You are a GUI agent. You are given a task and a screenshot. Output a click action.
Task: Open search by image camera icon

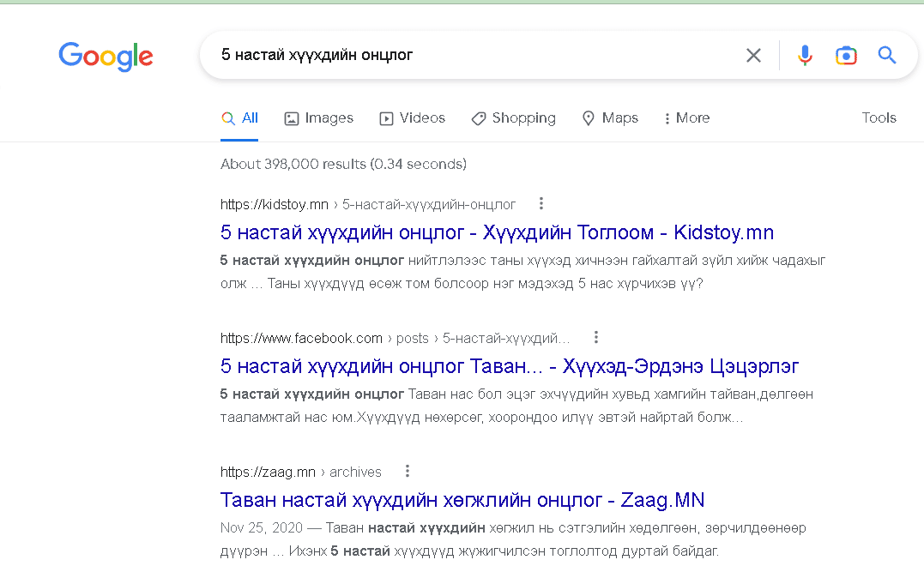point(846,56)
